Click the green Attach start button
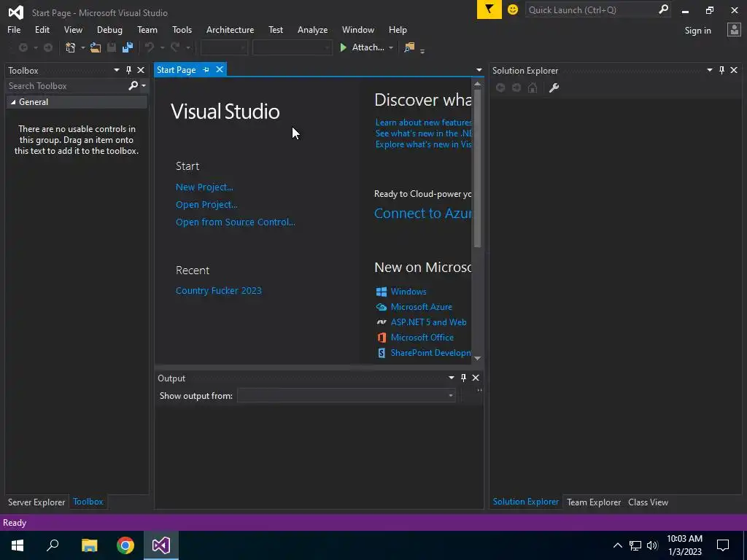The height and width of the screenshot is (560, 747). 362,47
